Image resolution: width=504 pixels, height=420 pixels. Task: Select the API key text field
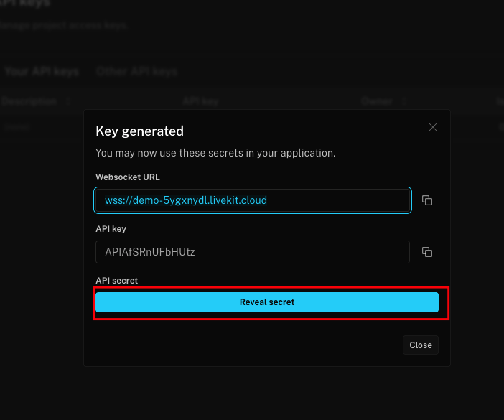pyautogui.click(x=252, y=252)
